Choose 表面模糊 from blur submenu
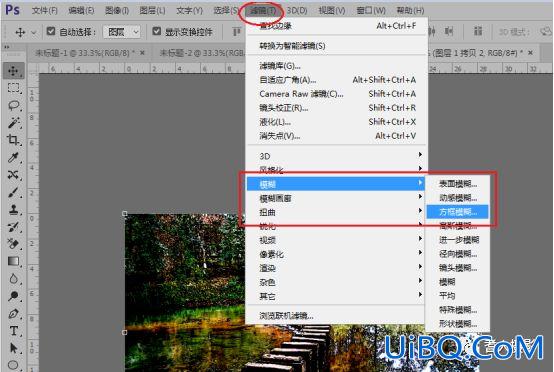 (x=458, y=184)
